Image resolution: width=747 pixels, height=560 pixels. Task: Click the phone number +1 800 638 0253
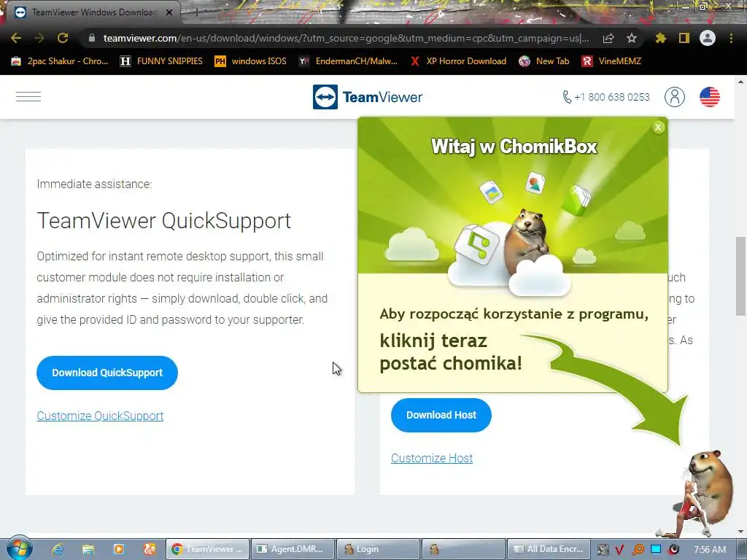(606, 97)
